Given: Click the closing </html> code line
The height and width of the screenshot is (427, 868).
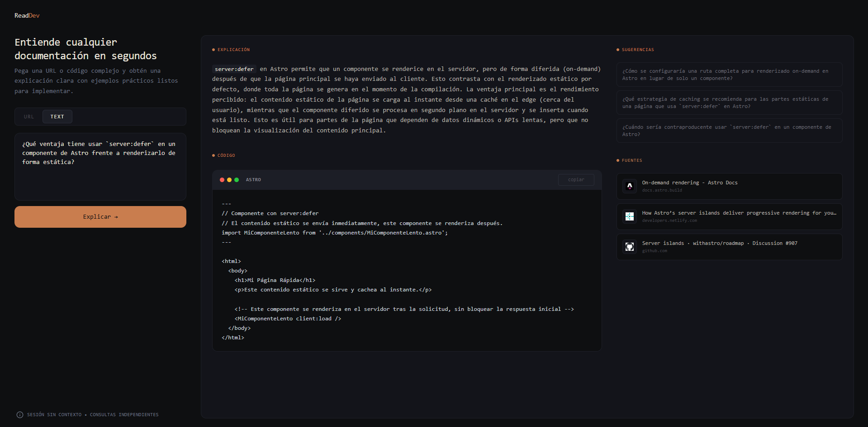Looking at the screenshot, I should (233, 338).
